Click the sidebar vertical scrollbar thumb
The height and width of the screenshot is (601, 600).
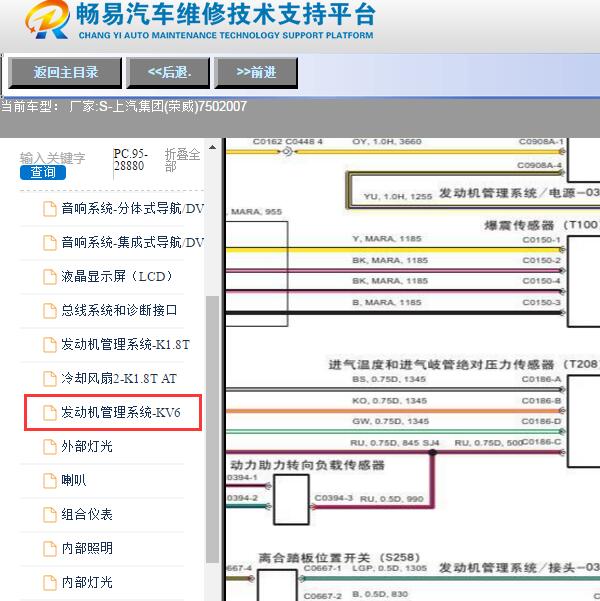tap(212, 429)
